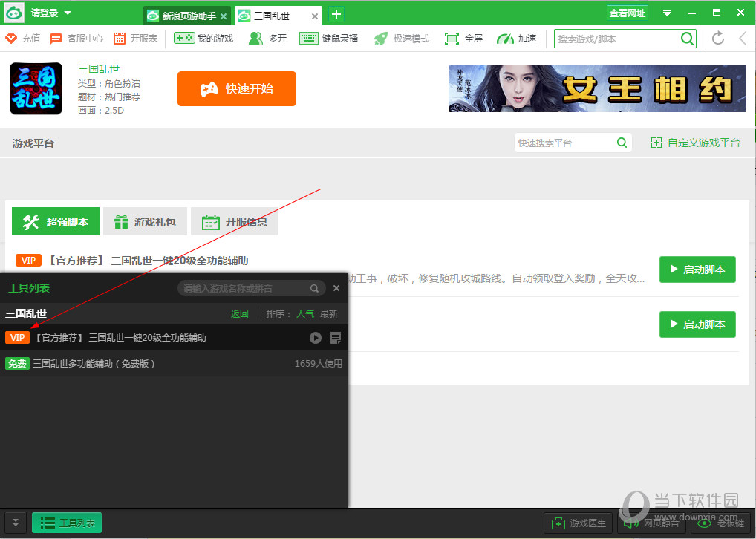756x539 pixels.
Task: Click 返回 in the tool list panel
Action: click(239, 313)
